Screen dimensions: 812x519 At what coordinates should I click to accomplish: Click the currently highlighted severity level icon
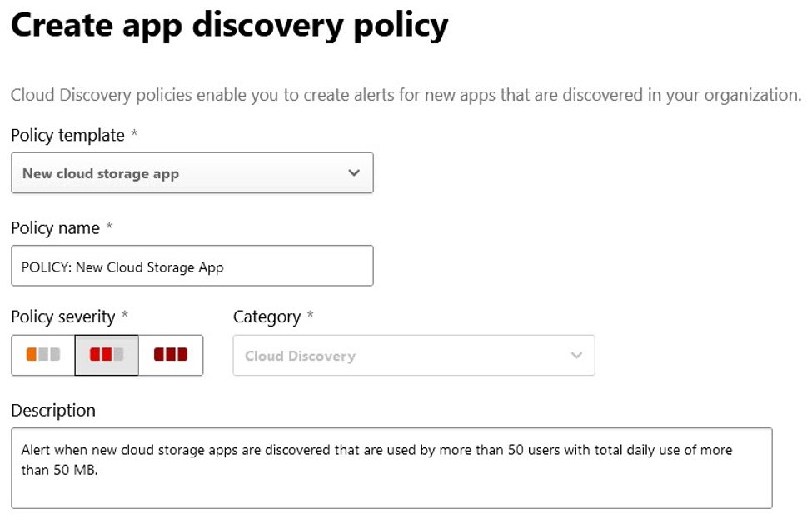tap(107, 355)
